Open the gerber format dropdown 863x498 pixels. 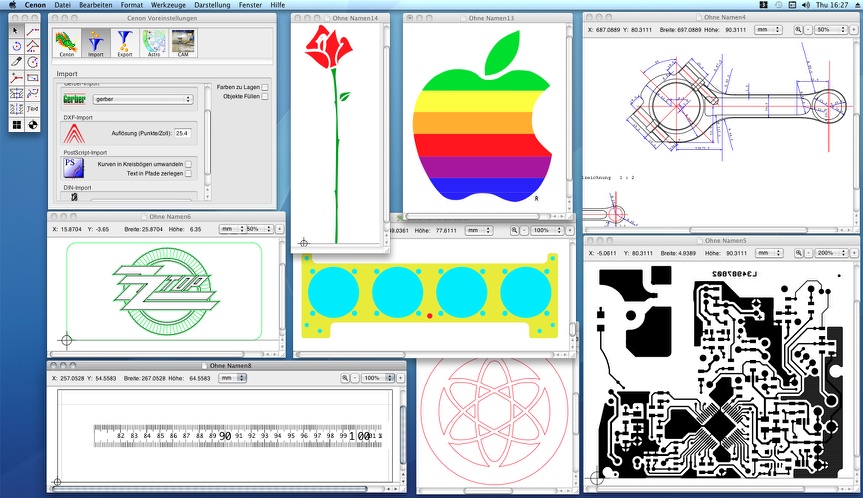point(141,99)
